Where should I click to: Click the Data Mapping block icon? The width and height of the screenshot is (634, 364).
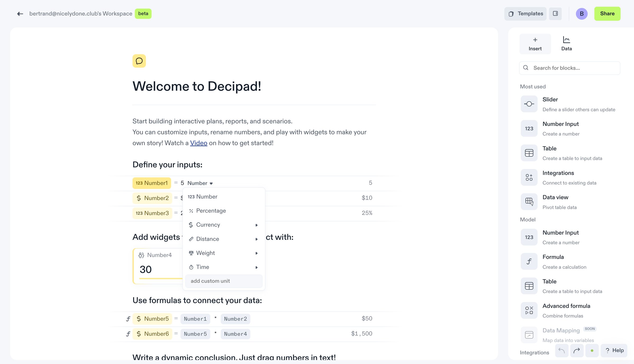click(x=529, y=335)
